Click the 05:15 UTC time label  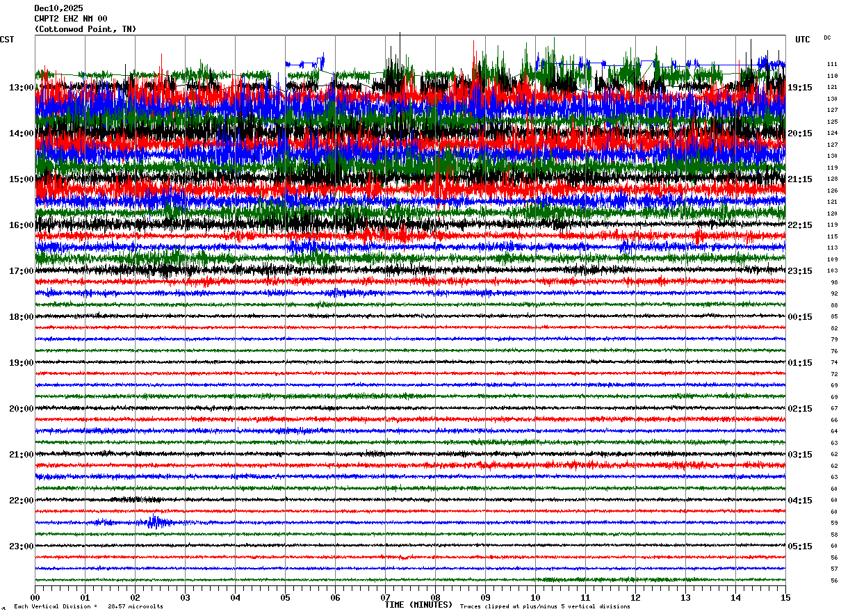[800, 546]
